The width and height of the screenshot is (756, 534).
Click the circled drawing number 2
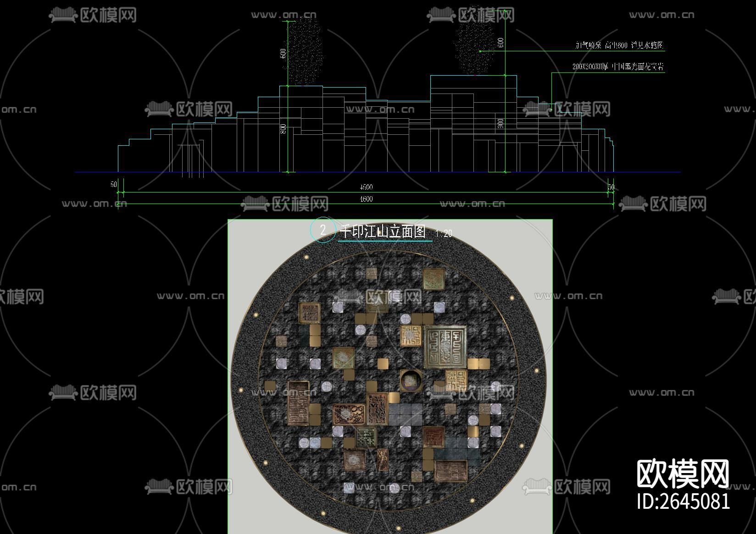(323, 230)
